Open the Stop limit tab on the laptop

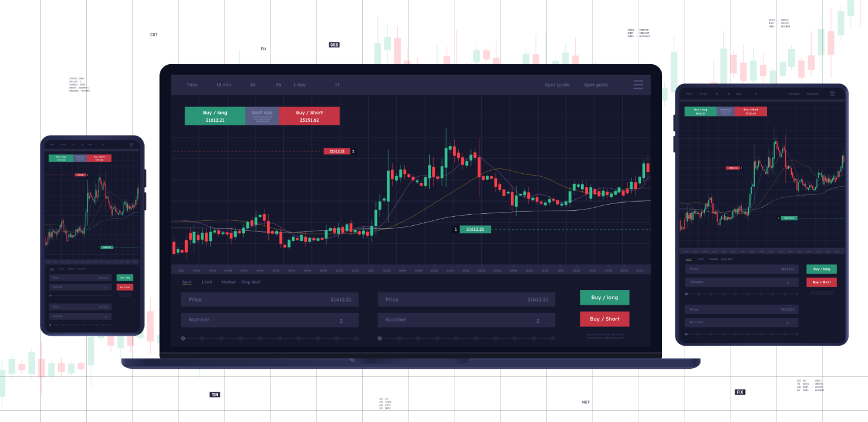pos(251,282)
